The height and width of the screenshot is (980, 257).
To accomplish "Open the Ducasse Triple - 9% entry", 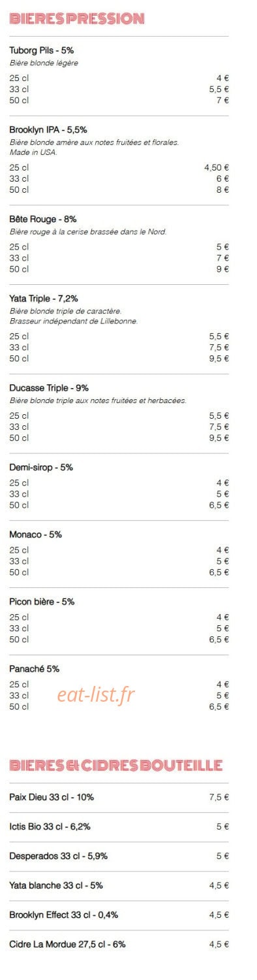I will (x=49, y=387).
